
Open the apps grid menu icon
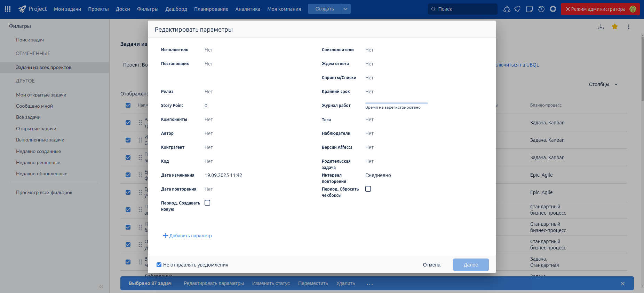pos(8,9)
